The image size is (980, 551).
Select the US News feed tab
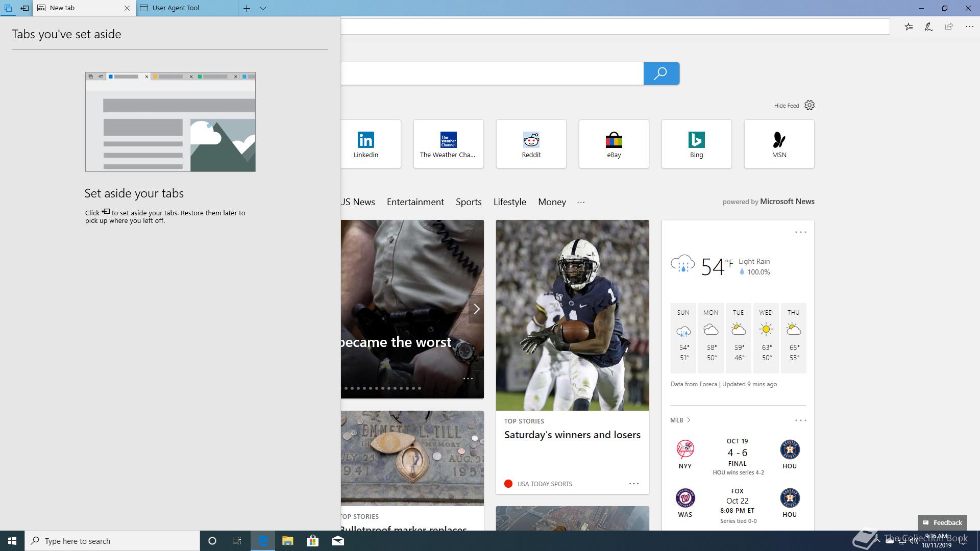click(358, 202)
